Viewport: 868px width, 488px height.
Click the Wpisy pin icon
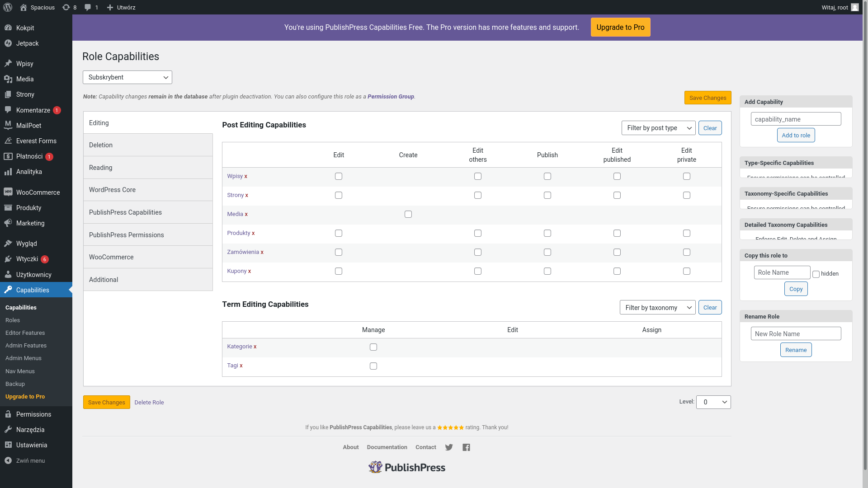coord(8,64)
